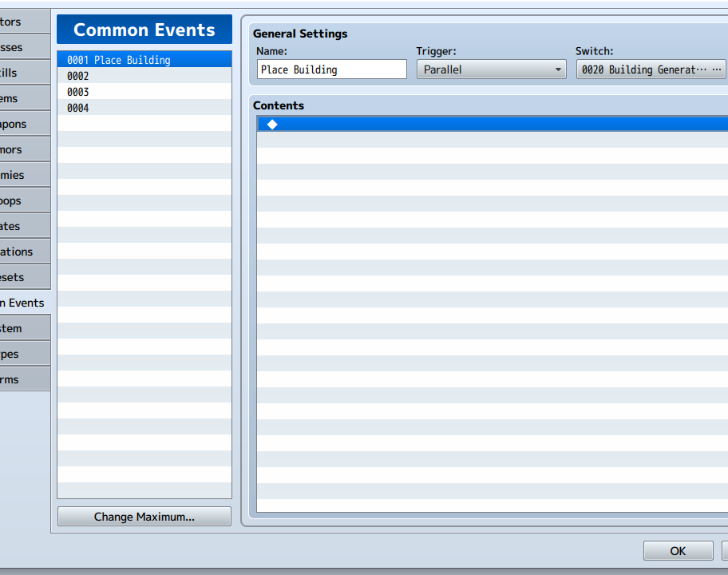728x575 pixels.
Task: Open the Switch selector for Building Generator
Action: tap(651, 69)
